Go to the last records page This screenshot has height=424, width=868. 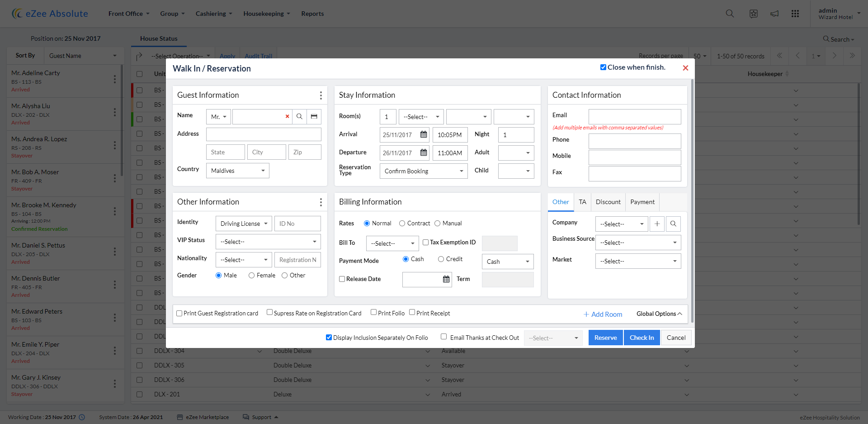852,56
